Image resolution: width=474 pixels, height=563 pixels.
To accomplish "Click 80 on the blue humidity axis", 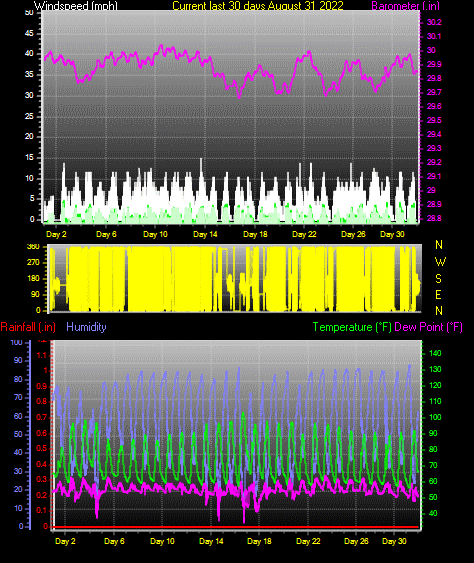I will [x=18, y=380].
